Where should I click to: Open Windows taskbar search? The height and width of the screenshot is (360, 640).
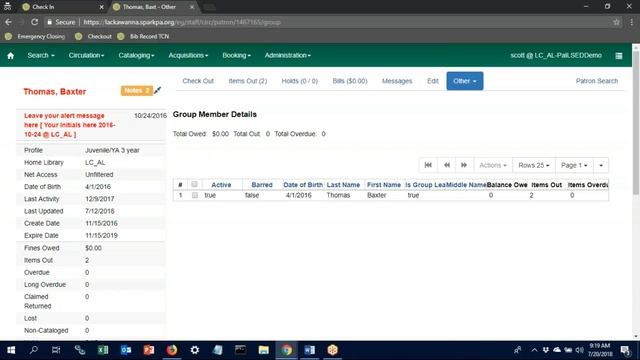click(34, 350)
